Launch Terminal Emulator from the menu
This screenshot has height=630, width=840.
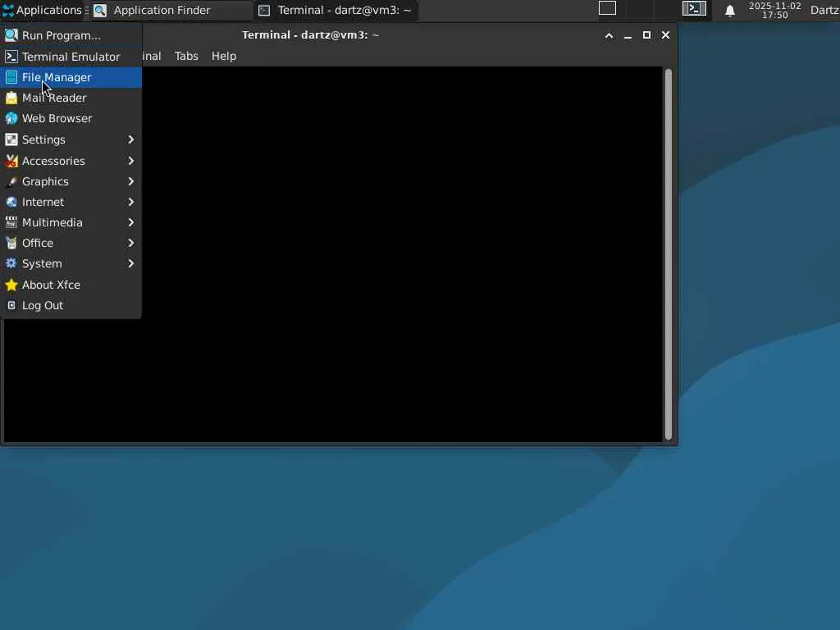(x=71, y=57)
